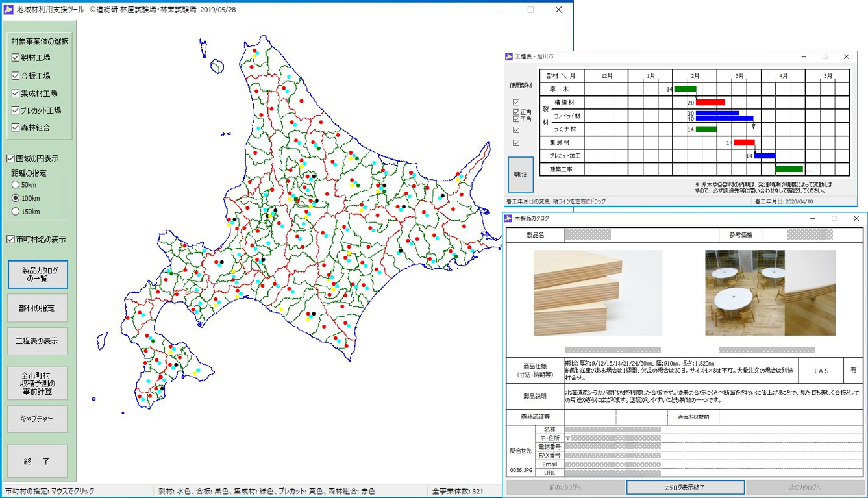This screenshot has width=868, height=498.
Task: Click the blue コアドライ材 bar labeled 30
Action: 717,113
